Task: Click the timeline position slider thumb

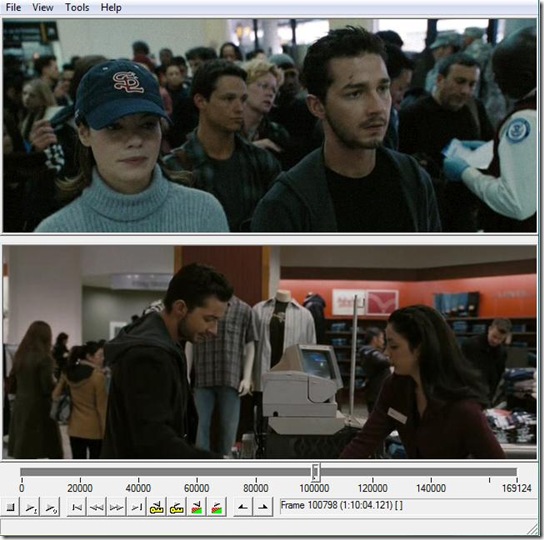Action: (x=315, y=472)
